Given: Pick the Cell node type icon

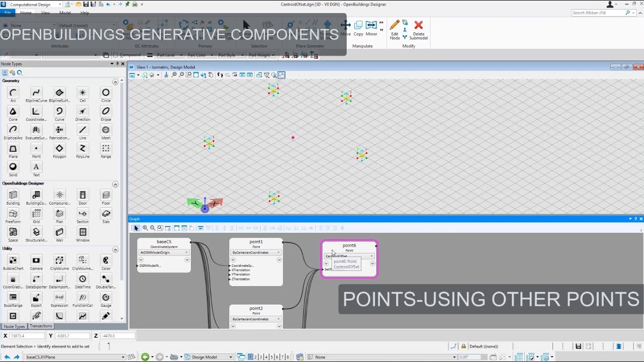Looking at the screenshot, I should pos(83,94).
